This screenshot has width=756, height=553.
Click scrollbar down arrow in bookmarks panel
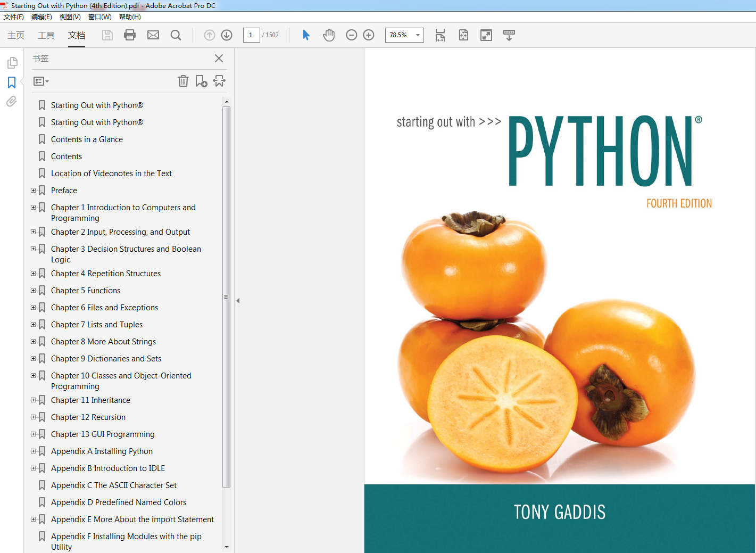(x=227, y=547)
